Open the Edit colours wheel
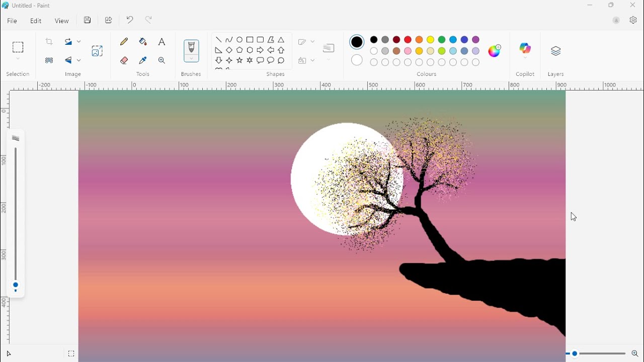The width and height of the screenshot is (644, 362). pyautogui.click(x=495, y=50)
